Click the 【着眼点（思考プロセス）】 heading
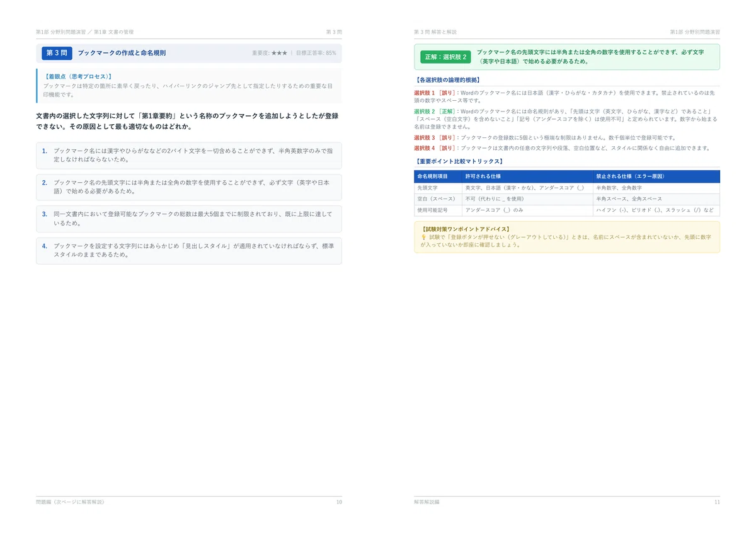Image resolution: width=756 pixels, height=535 pixels. [x=79, y=76]
